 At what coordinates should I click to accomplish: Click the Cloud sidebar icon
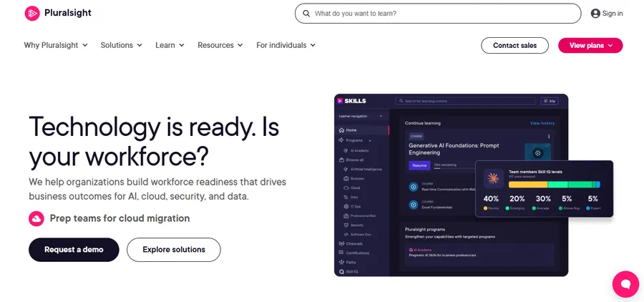click(346, 187)
